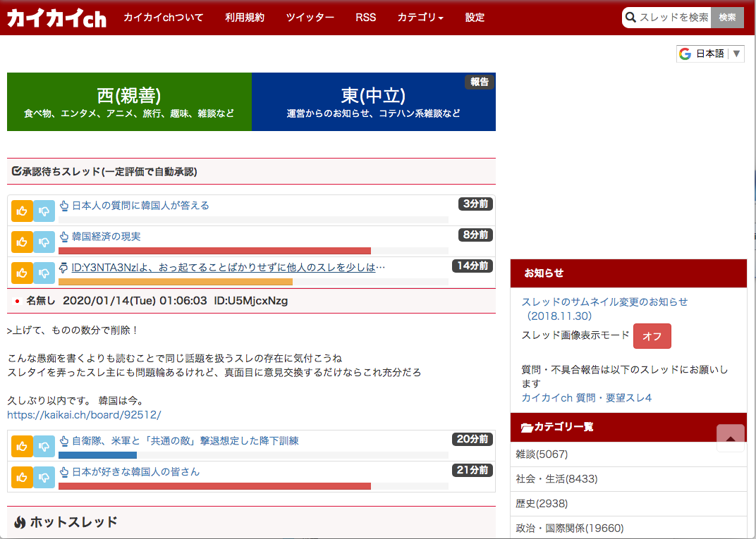
Task: Downvote the 自衛隊、米軍と「共通の敵」 thread
Action: click(44, 446)
